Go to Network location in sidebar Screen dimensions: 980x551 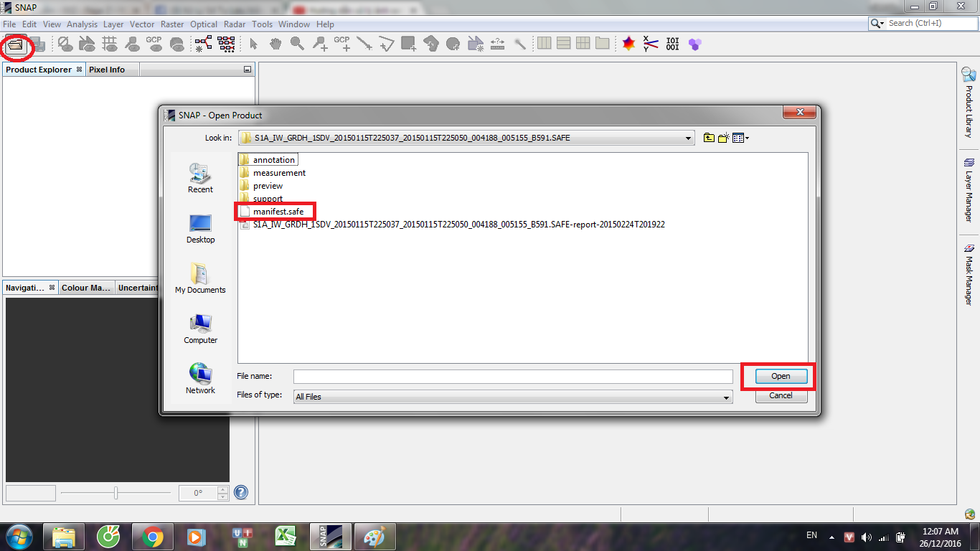200,379
